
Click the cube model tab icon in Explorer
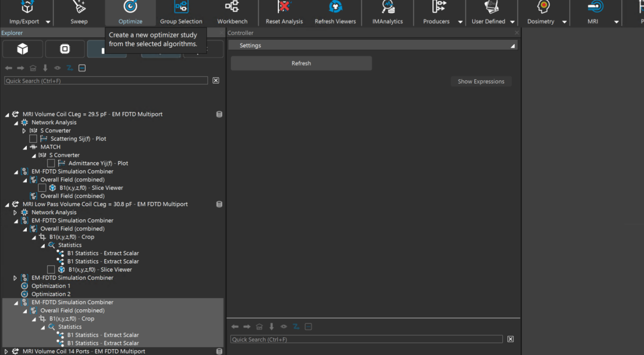click(23, 49)
